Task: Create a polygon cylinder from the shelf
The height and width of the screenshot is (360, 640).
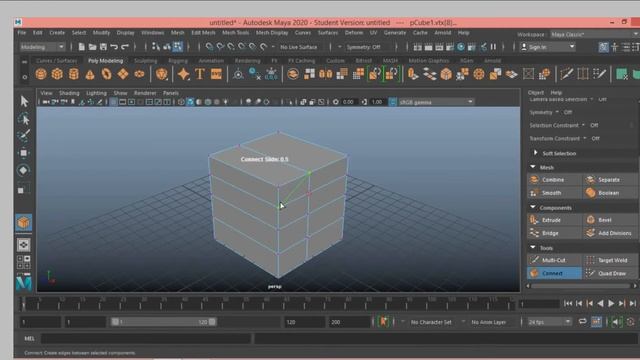Action: [x=73, y=74]
